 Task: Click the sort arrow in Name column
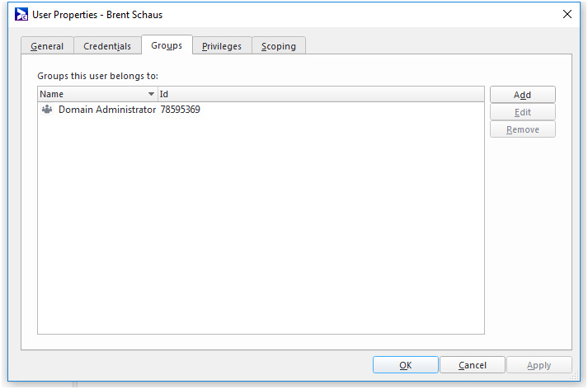[x=151, y=94]
